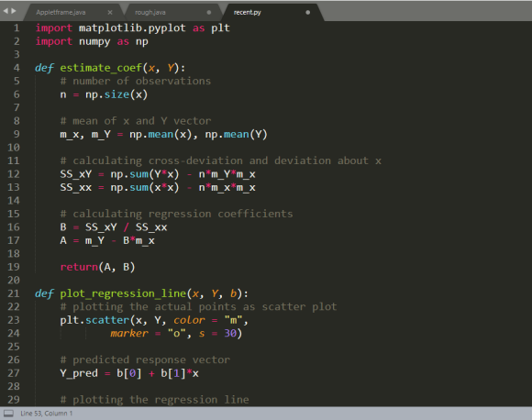
Task: Click unsaved dot on recent.py tab
Action: click(307, 12)
